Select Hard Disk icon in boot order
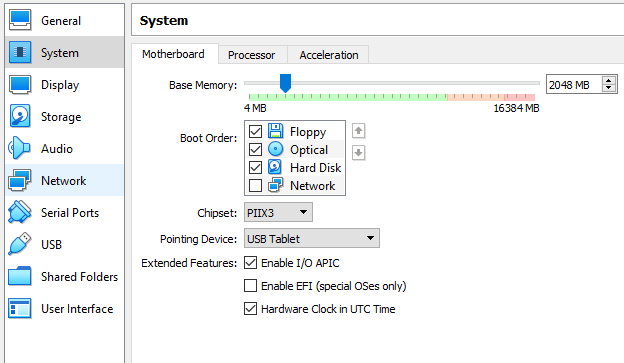 click(275, 167)
